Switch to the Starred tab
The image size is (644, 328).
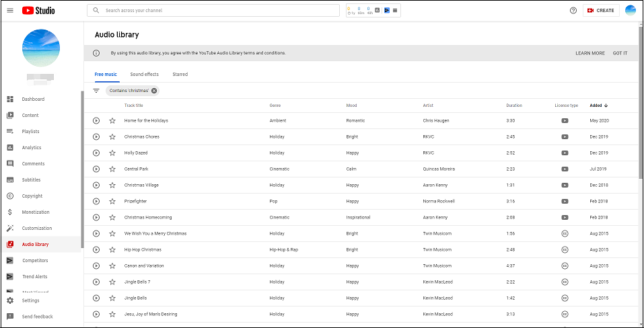(x=180, y=74)
